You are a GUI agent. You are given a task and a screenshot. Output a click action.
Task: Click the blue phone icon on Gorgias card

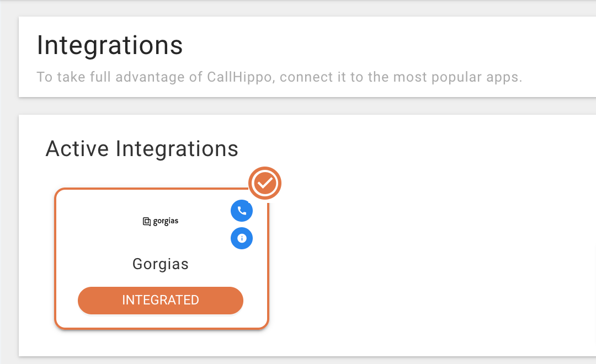241,211
